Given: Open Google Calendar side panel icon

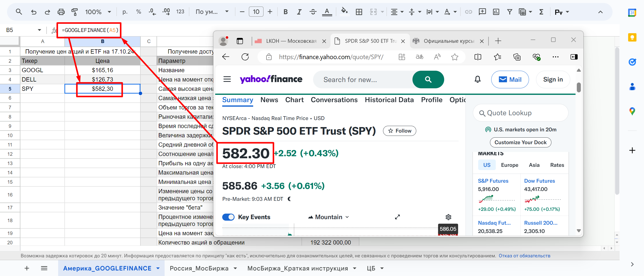Looking at the screenshot, I should coord(632,13).
